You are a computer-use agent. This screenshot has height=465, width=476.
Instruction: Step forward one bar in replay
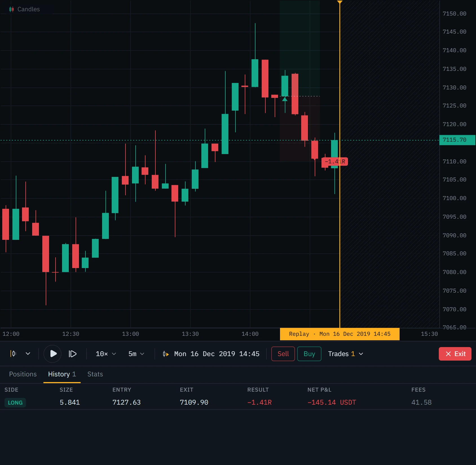click(72, 354)
